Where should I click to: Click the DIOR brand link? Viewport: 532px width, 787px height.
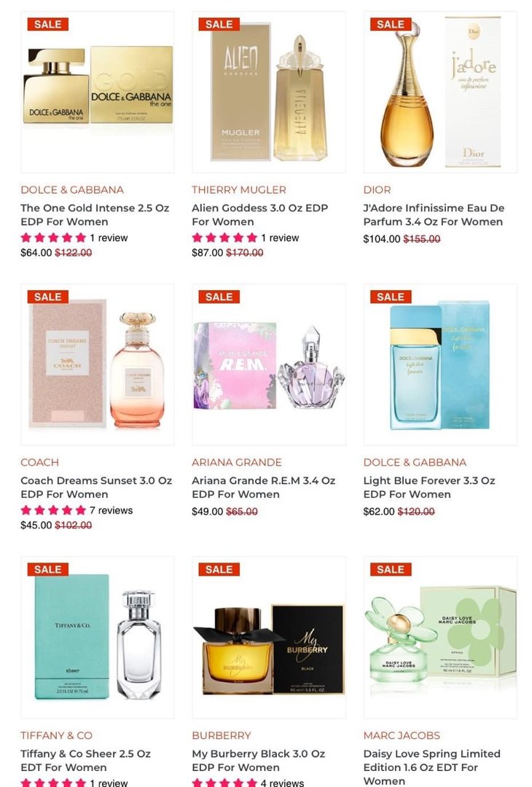click(377, 189)
